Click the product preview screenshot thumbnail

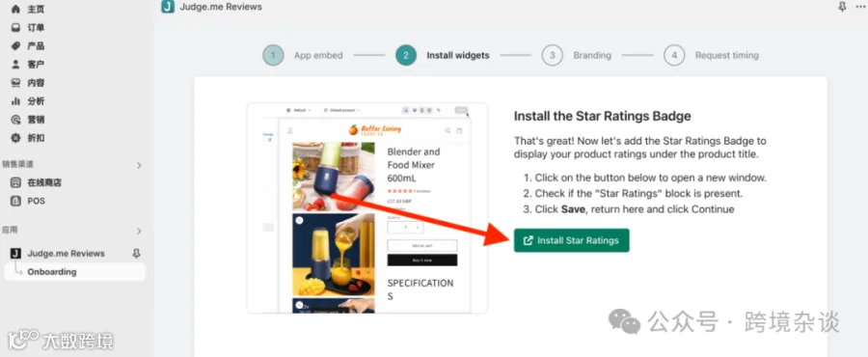tap(367, 208)
